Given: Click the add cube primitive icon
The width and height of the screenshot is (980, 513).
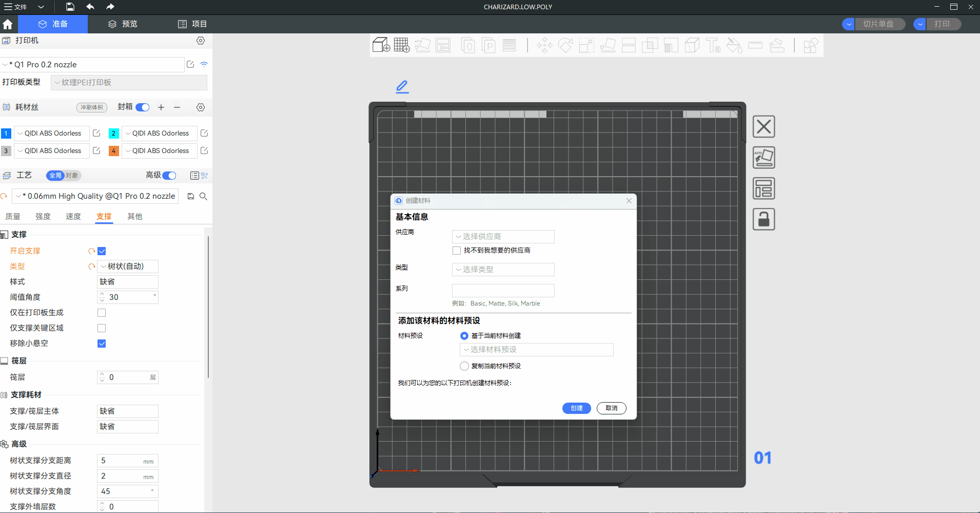Looking at the screenshot, I should [381, 45].
